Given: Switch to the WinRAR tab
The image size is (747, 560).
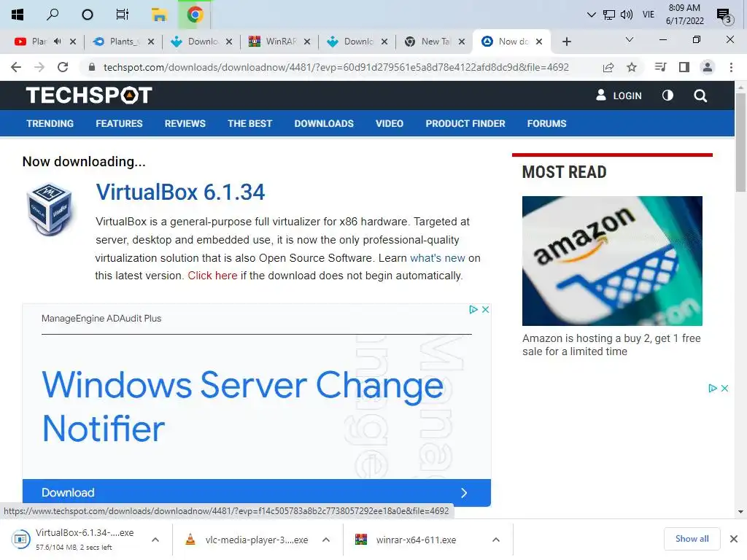Looking at the screenshot, I should (281, 42).
